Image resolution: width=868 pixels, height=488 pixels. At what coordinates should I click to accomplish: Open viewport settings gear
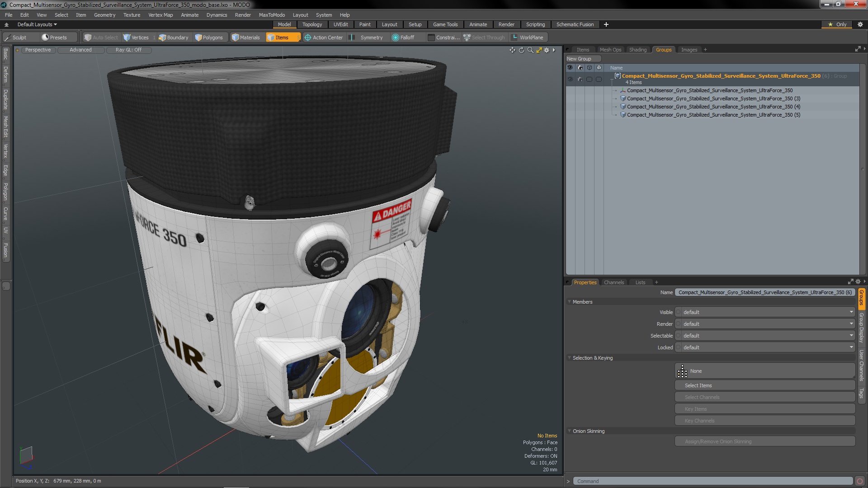pyautogui.click(x=547, y=50)
